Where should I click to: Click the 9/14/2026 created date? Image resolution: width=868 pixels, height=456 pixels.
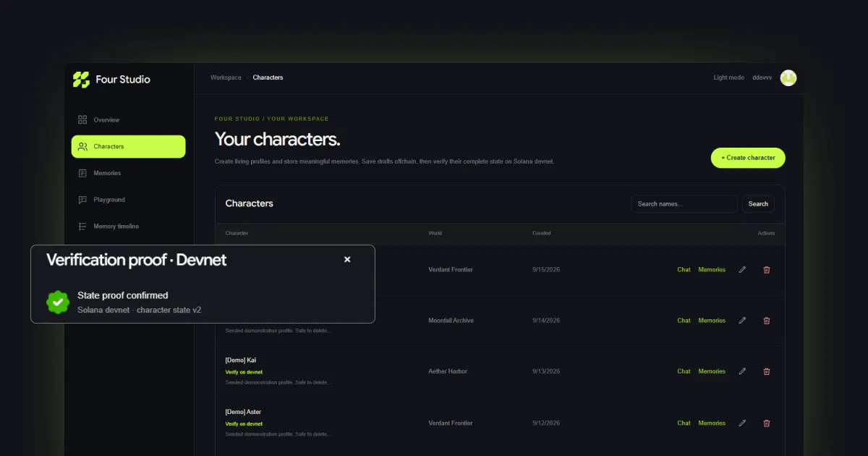546,321
